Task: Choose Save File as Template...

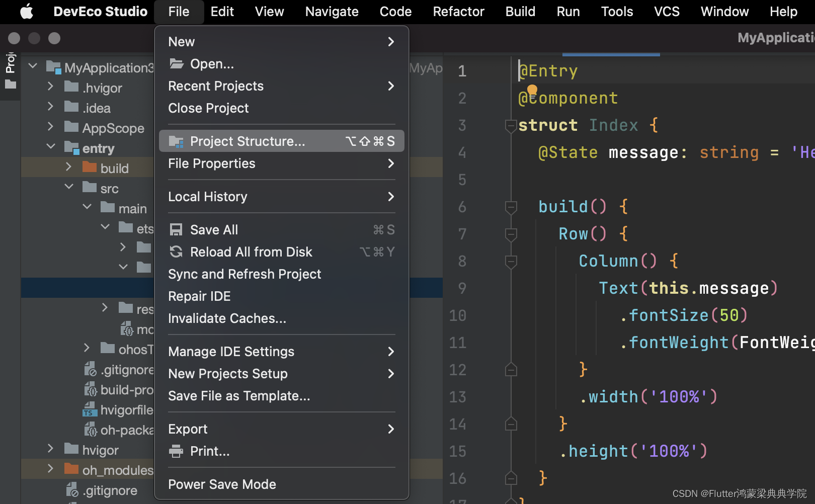Action: (282, 396)
